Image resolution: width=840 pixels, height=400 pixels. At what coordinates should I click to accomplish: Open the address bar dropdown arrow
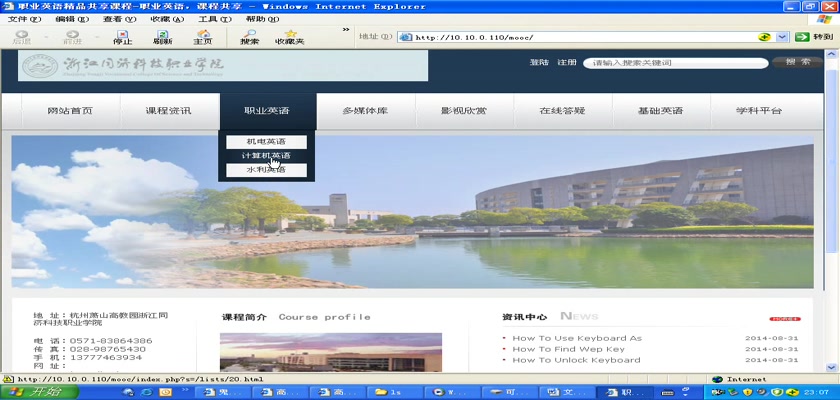pyautogui.click(x=782, y=37)
